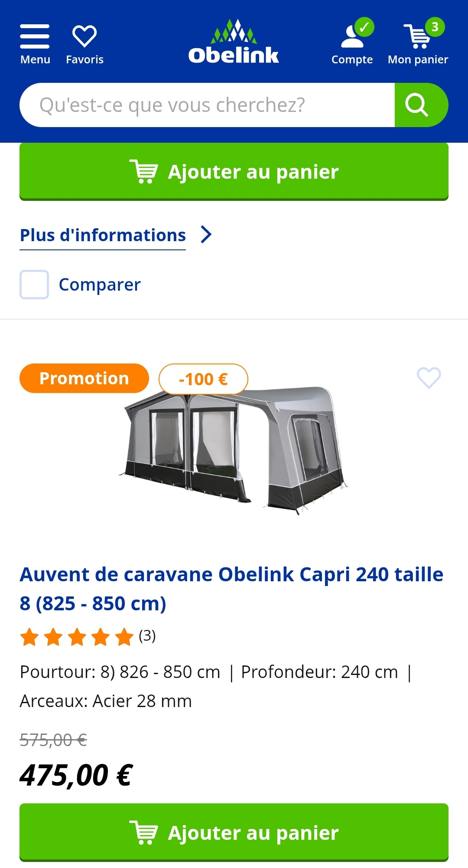Image resolution: width=468 pixels, height=868 pixels.
Task: Open Auvent de caravane Obelink Capri title
Action: [x=231, y=589]
